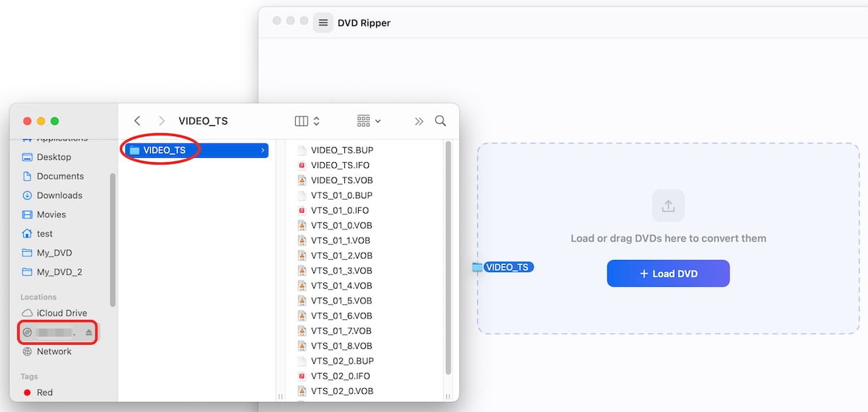Click the Red tag color dot
Image resolution: width=868 pixels, height=412 pixels.
click(x=27, y=392)
